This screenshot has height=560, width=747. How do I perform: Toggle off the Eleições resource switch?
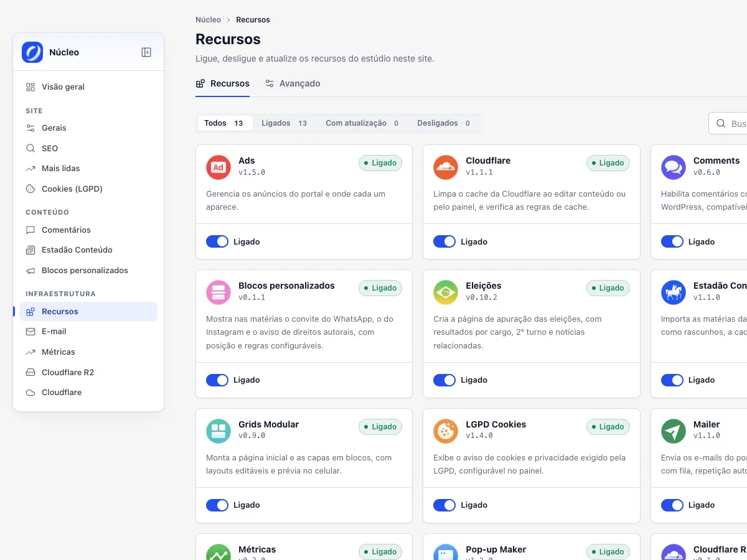click(444, 380)
